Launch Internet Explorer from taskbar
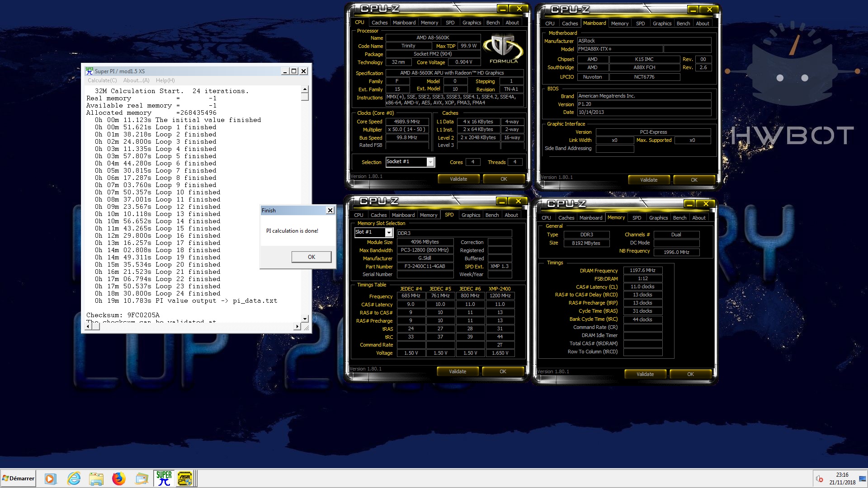 (74, 479)
